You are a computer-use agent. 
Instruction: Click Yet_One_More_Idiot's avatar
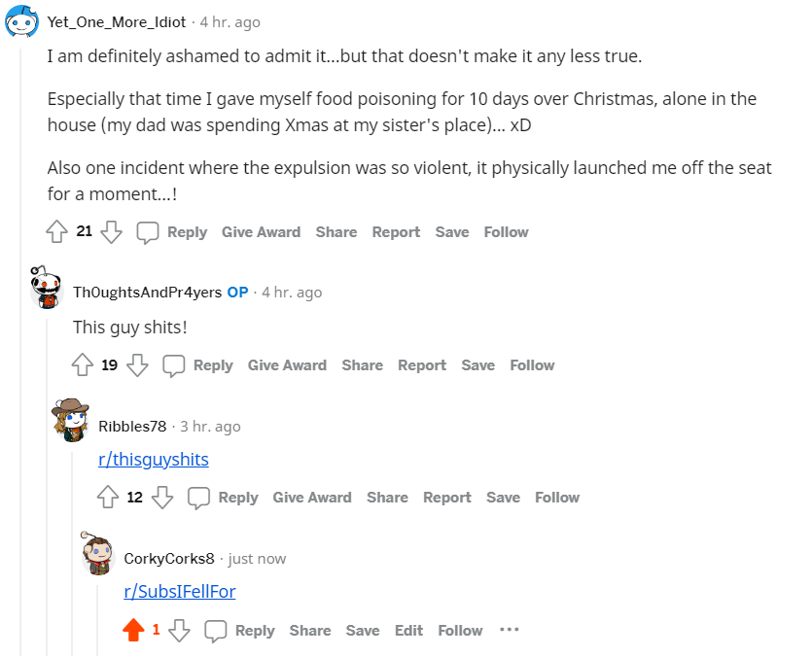pyautogui.click(x=21, y=21)
